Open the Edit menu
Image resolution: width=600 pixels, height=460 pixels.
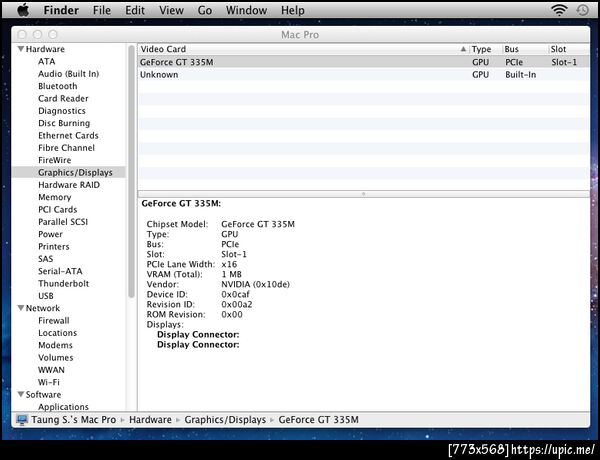click(135, 10)
